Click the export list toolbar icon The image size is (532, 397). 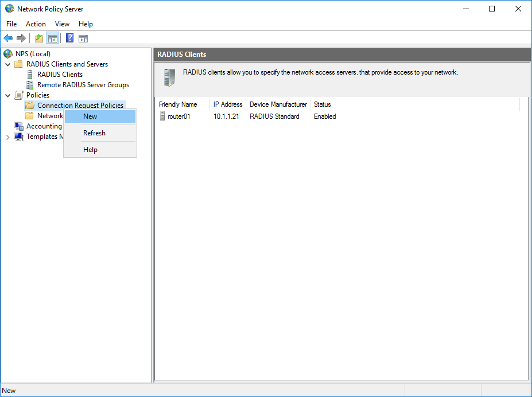[x=38, y=38]
